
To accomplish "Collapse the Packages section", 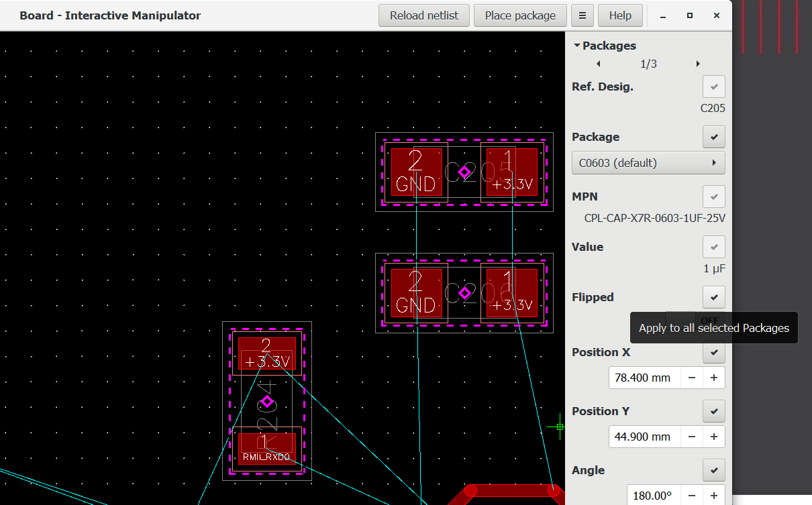I will click(x=604, y=46).
